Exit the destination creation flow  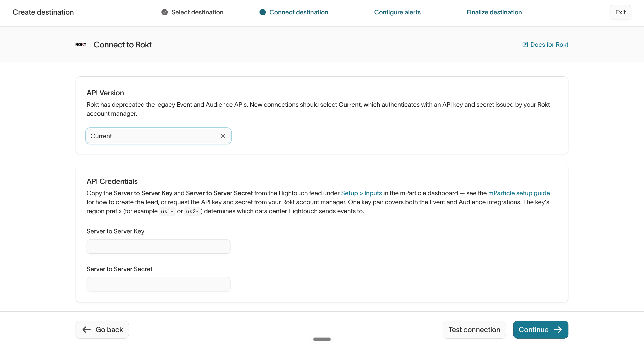click(x=620, y=12)
